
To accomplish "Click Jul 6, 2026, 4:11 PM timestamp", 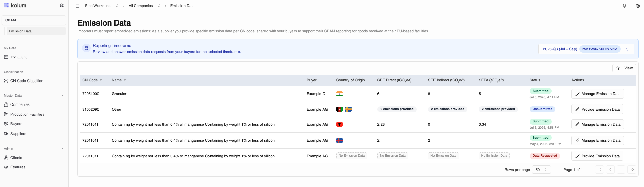I will tap(544, 97).
